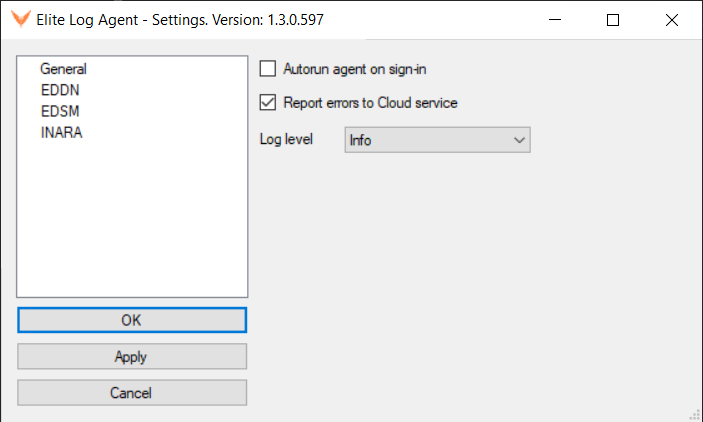Click the 'Autorun agent on sign-in' label text
Image resolution: width=703 pixels, height=422 pixels.
[355, 69]
